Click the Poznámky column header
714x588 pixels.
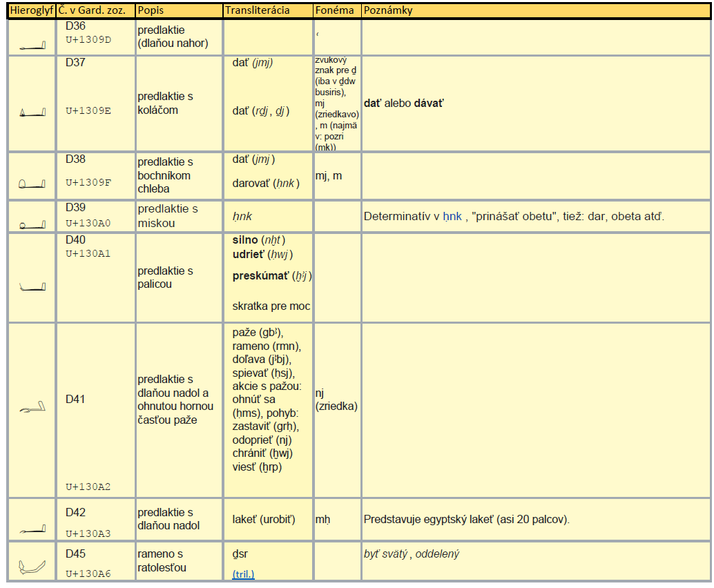(x=388, y=11)
